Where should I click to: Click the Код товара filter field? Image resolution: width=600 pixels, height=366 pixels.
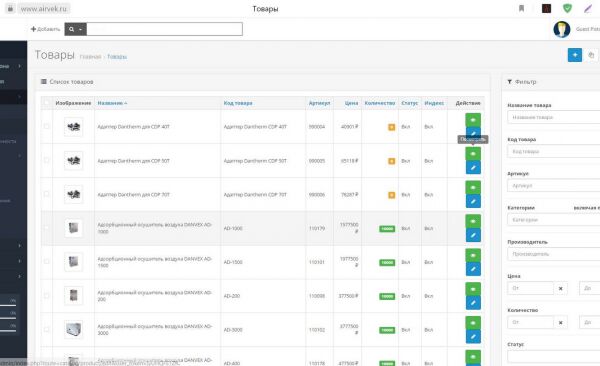tap(553, 151)
